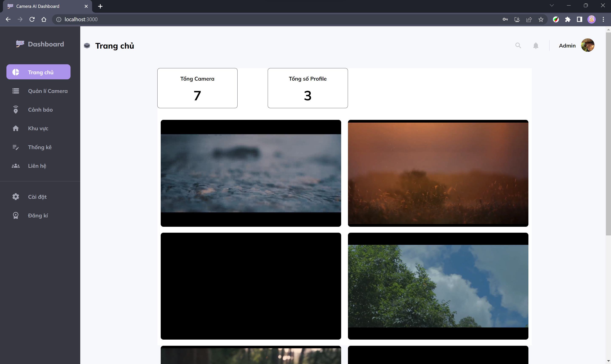611x364 pixels.
Task: Click the layers icon beside Trang chủ title
Action: pos(87,46)
